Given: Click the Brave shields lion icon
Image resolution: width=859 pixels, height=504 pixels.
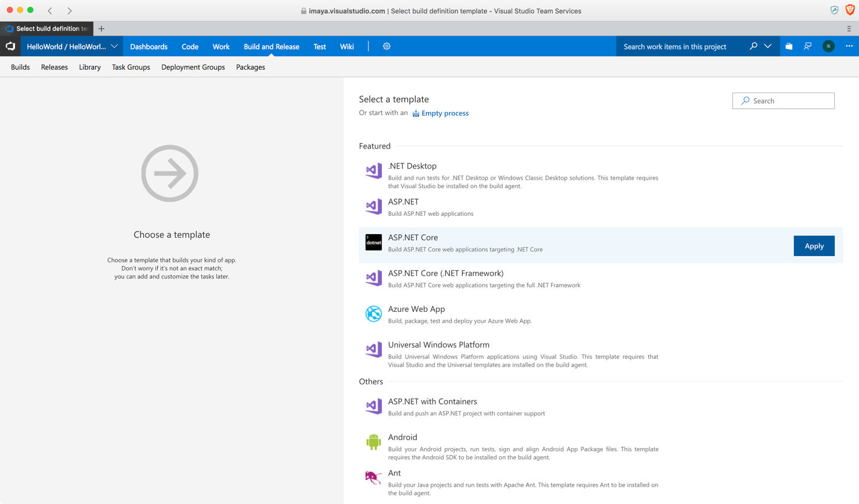Looking at the screenshot, I should click(x=850, y=10).
